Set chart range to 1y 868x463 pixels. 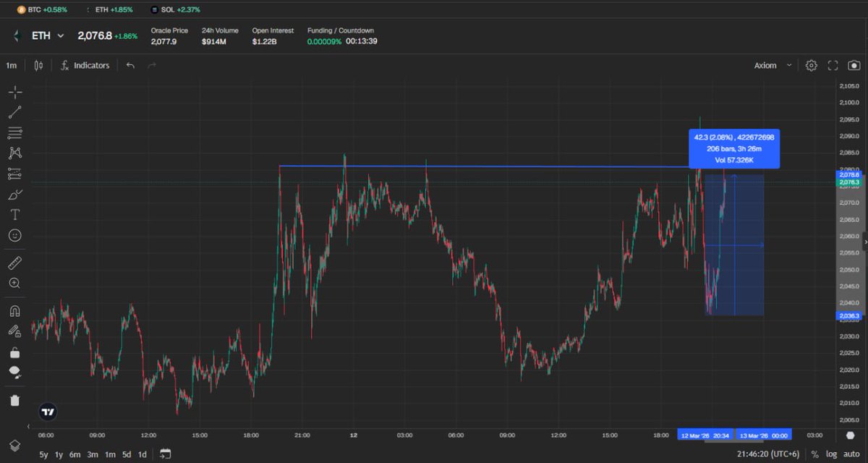59,454
